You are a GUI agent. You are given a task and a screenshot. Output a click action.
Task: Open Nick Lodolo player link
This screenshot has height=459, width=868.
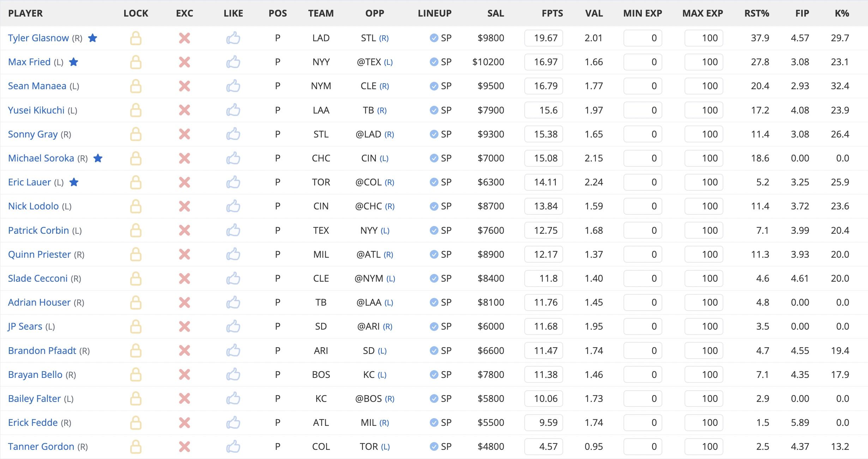pyautogui.click(x=34, y=206)
